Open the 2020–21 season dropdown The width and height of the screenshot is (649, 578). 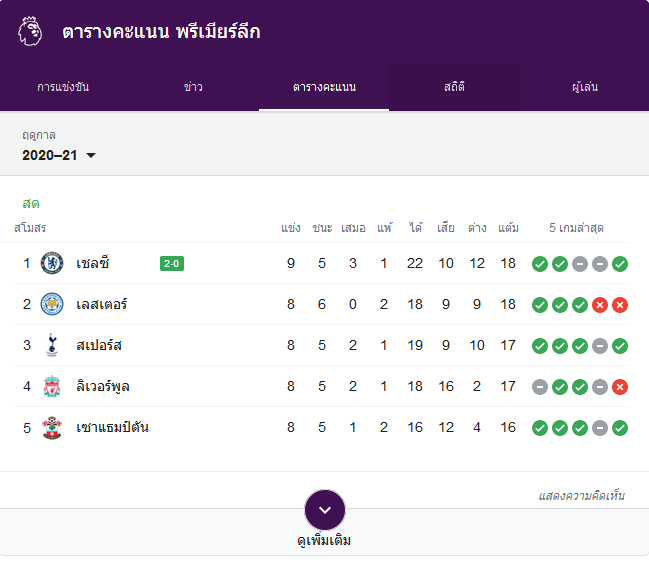[x=58, y=155]
